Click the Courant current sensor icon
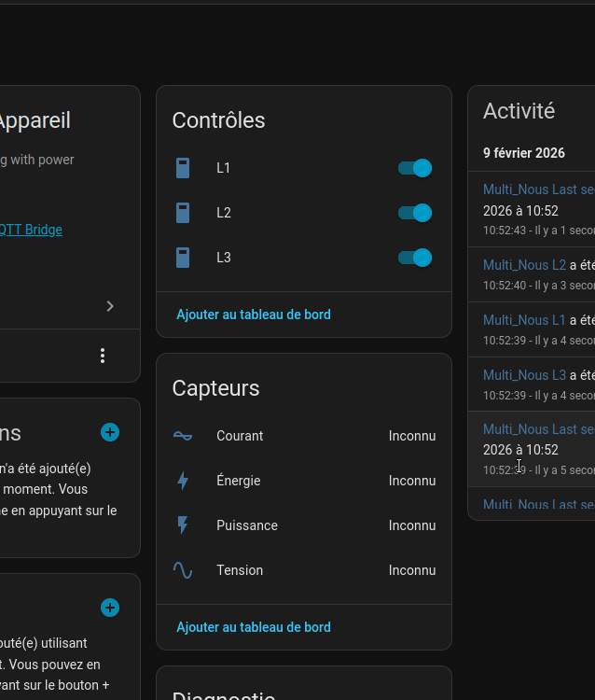 coord(183,436)
